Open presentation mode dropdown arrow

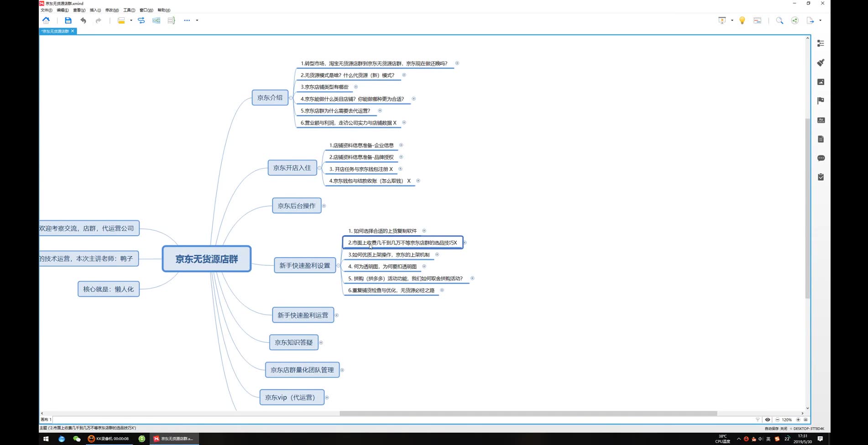point(732,20)
